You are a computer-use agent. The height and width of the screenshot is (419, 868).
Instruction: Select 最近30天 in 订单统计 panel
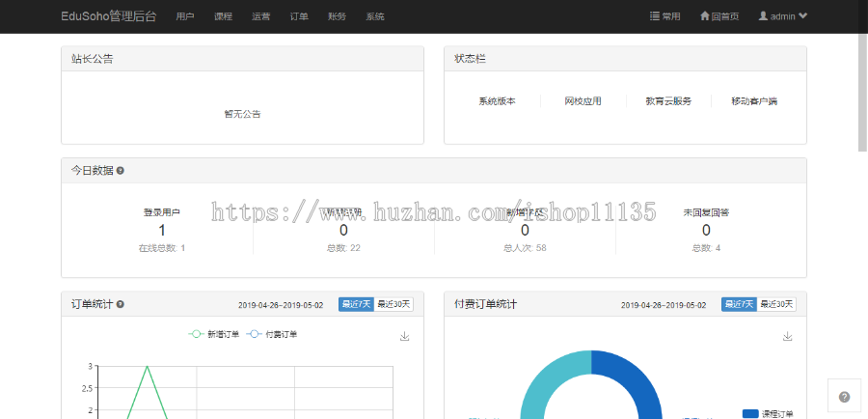pos(393,304)
